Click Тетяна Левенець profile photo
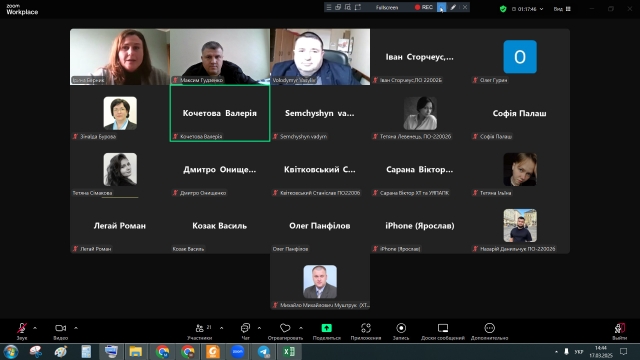Viewport: 640px width, 360px height. pyautogui.click(x=420, y=113)
